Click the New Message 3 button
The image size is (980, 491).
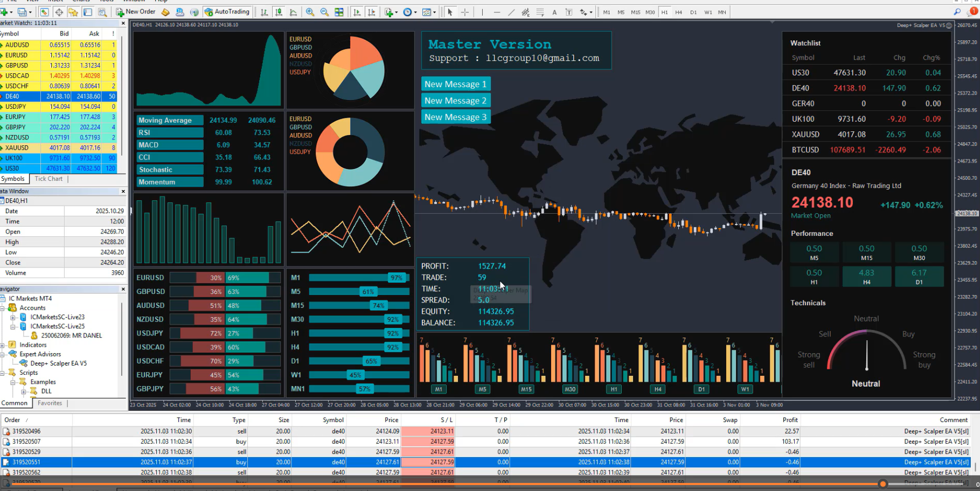[456, 117]
